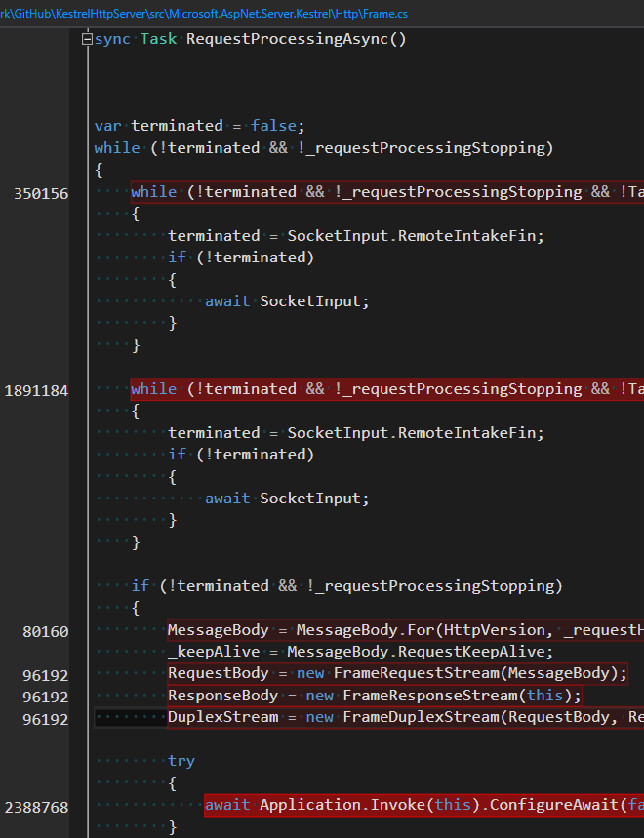Click the 350156 allocation count in margin

pyautogui.click(x=41, y=193)
